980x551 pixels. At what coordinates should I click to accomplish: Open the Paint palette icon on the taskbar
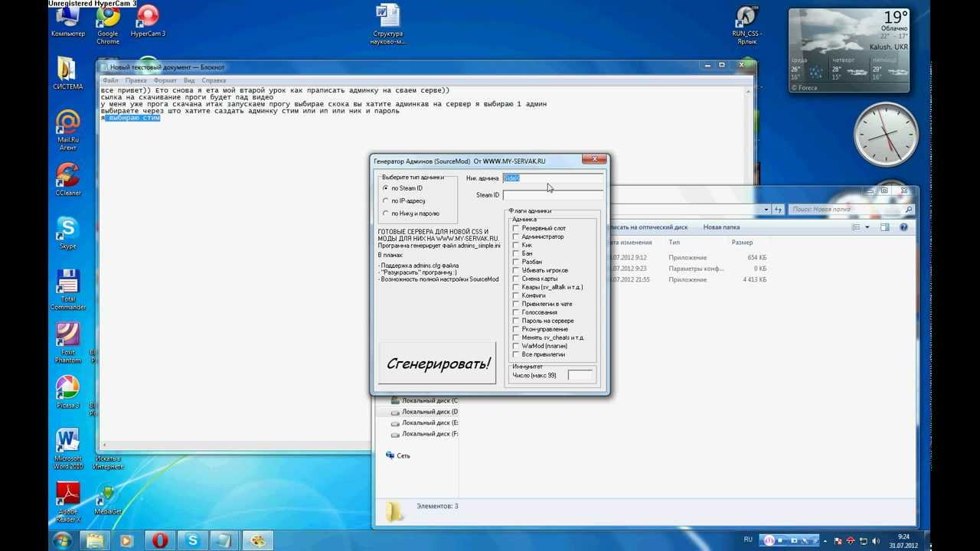click(x=257, y=540)
